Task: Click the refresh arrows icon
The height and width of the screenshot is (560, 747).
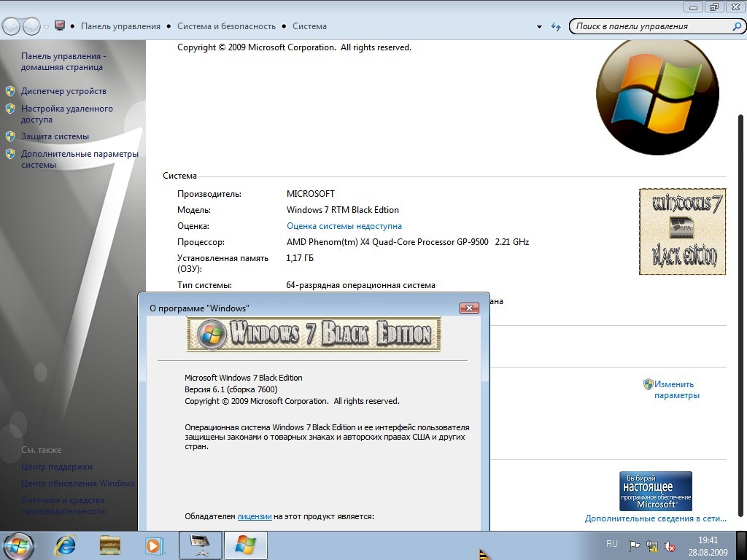Action: pos(555,27)
